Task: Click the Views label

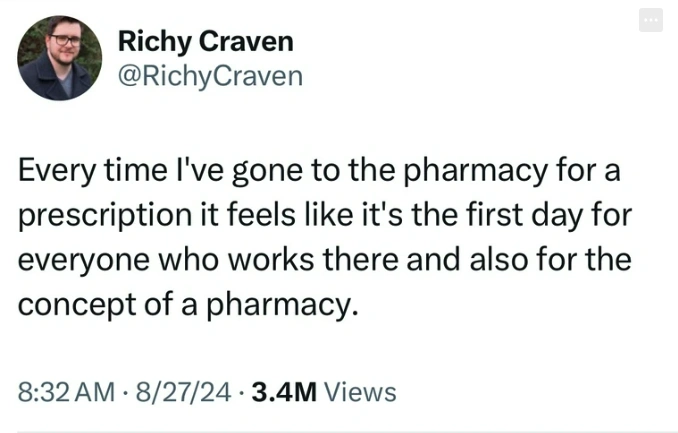Action: click(x=361, y=392)
